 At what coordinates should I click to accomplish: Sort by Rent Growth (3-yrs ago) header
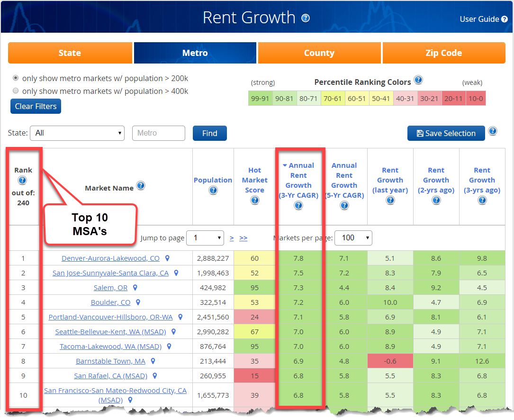click(482, 180)
